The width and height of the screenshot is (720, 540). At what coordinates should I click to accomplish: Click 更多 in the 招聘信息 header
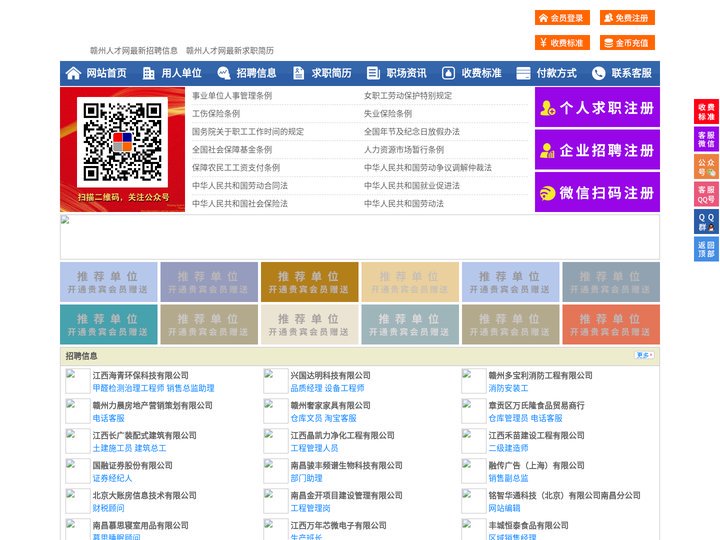[x=644, y=355]
